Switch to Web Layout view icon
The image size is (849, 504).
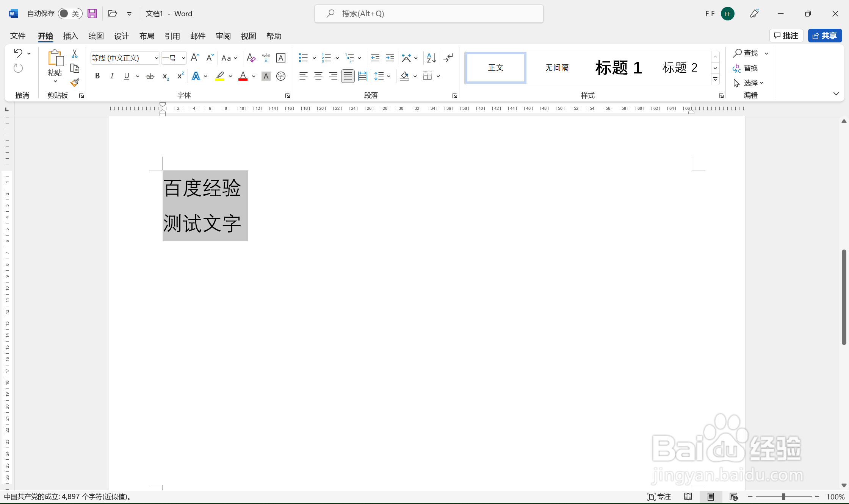point(733,496)
